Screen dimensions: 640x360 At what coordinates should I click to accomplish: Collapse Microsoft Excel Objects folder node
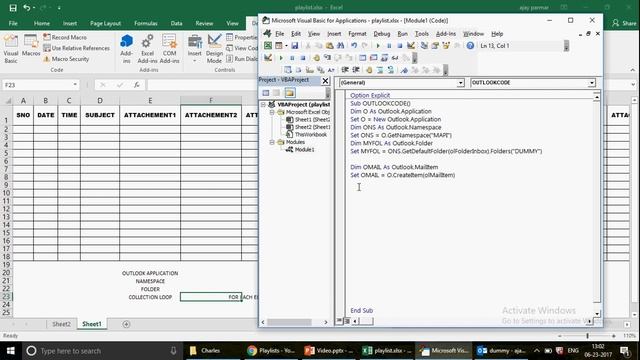pos(272,112)
